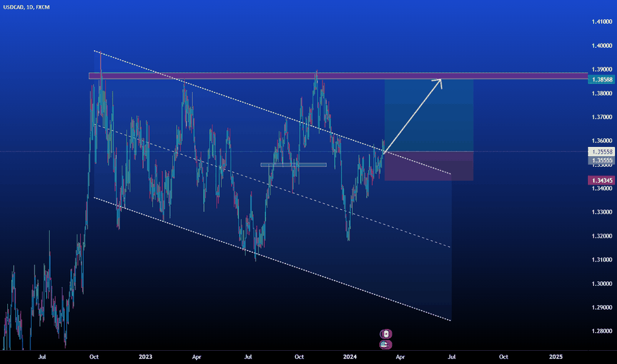Click the 1.37000 price axis label
This screenshot has height=364, width=617.
pyautogui.click(x=602, y=117)
